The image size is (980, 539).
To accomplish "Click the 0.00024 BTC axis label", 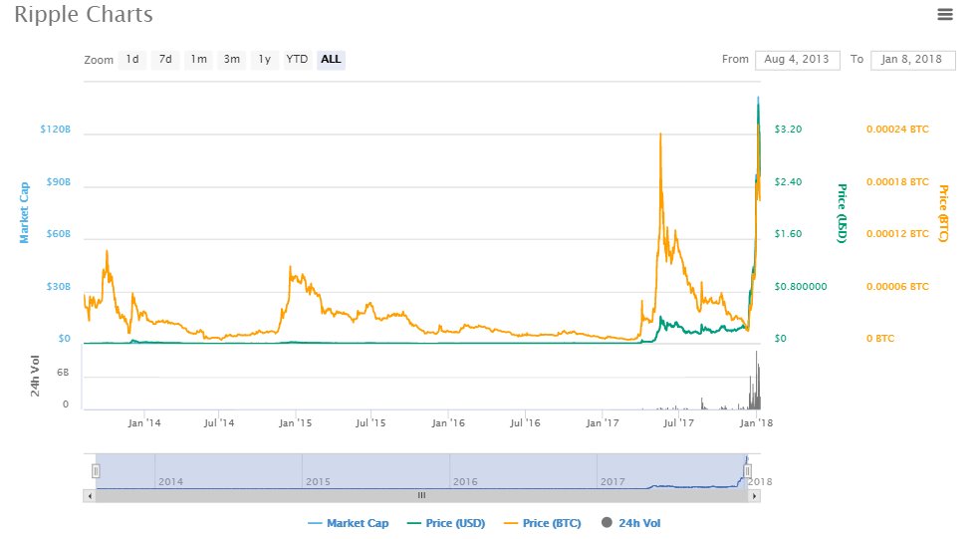I will pos(897,130).
